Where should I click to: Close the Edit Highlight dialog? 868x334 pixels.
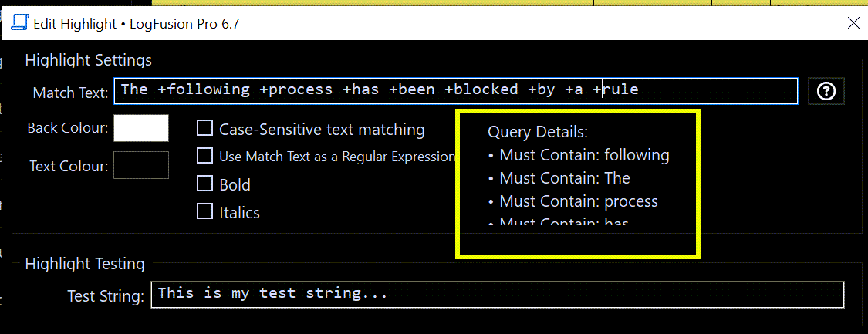(853, 23)
